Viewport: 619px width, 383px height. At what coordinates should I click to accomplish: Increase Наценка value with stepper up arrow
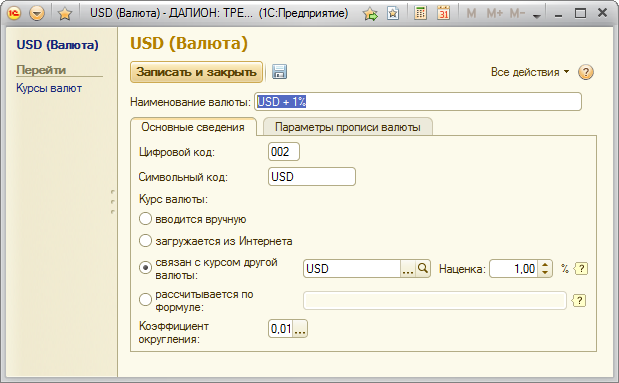click(x=545, y=265)
